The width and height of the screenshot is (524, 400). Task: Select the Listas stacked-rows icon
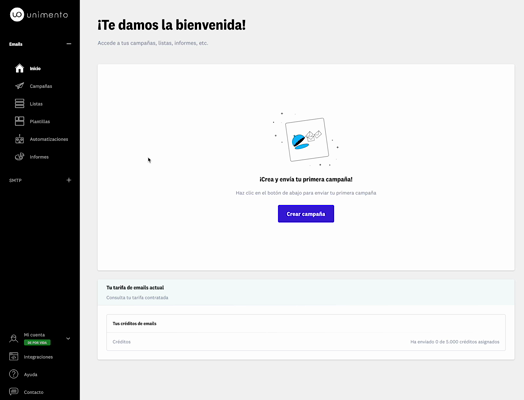[19, 104]
